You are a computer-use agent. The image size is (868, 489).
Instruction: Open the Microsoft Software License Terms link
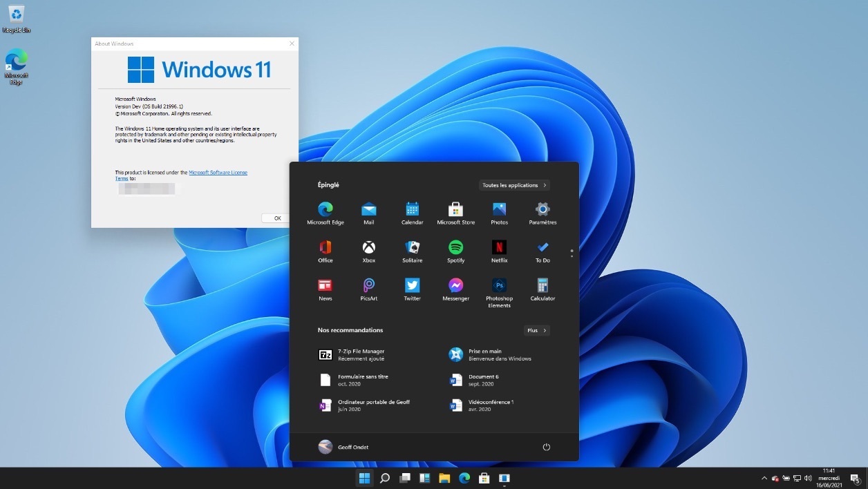point(218,173)
